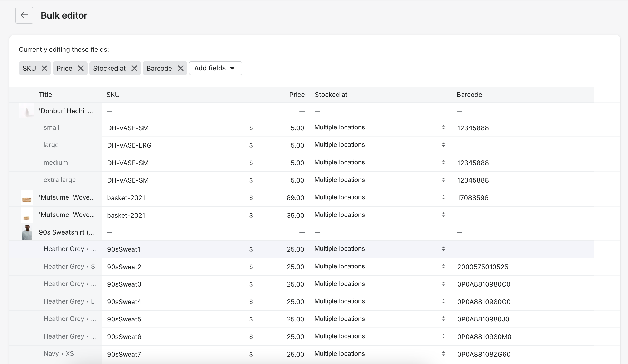Edit the SKU field containing DH-VASE-LRG
The height and width of the screenshot is (364, 628).
pos(172,145)
